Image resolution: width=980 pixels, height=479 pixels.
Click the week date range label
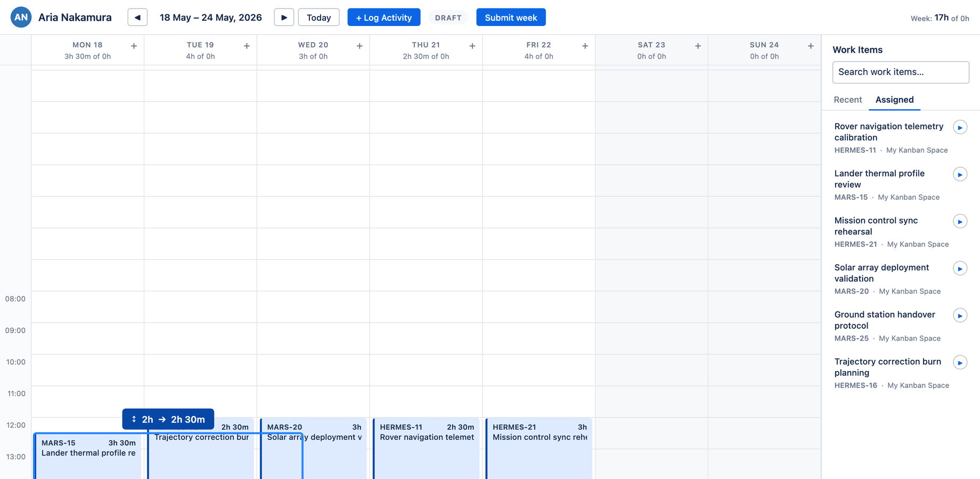[x=211, y=18]
